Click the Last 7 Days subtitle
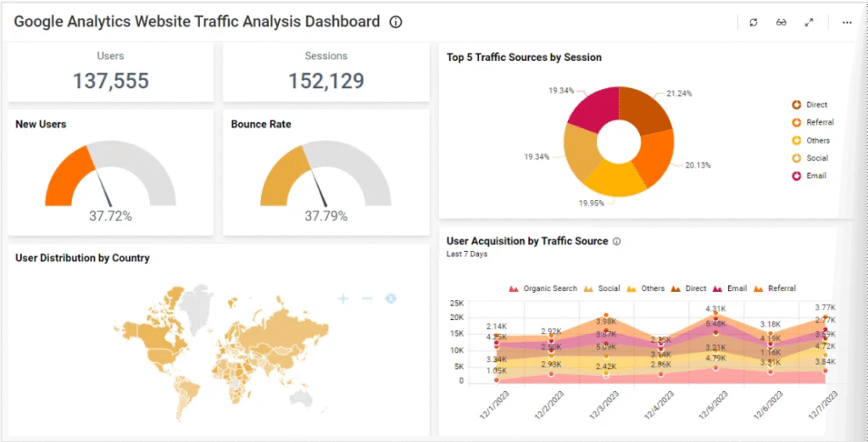Image resolution: width=868 pixels, height=442 pixels. point(467,255)
